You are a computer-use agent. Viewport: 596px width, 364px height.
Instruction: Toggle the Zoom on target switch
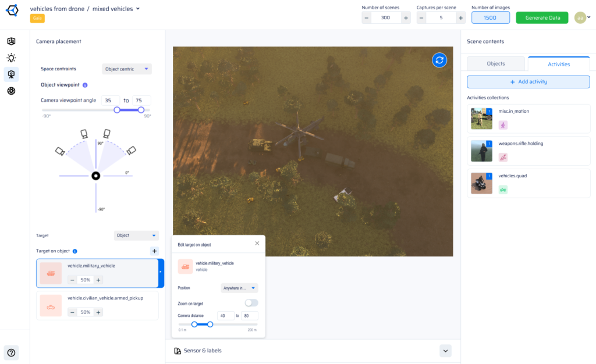pos(251,303)
